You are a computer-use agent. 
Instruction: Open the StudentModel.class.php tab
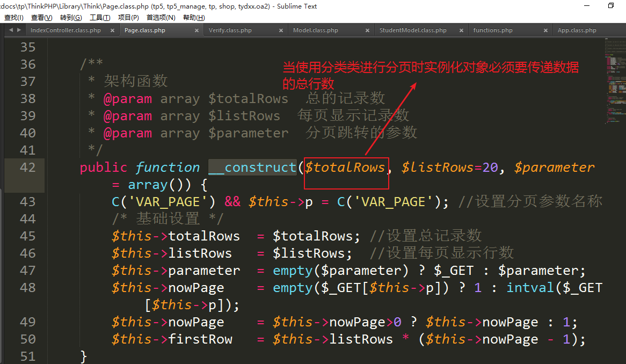pos(412,31)
